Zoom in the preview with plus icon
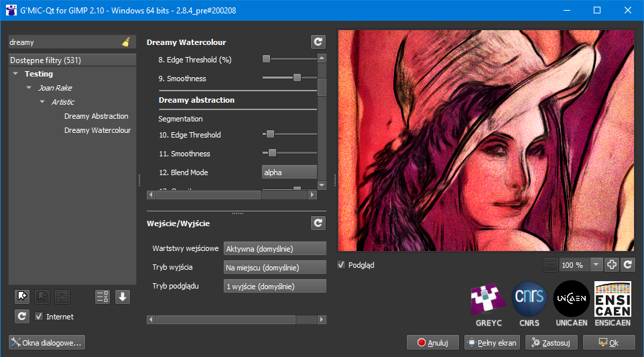This screenshot has width=644, height=357. 612,265
